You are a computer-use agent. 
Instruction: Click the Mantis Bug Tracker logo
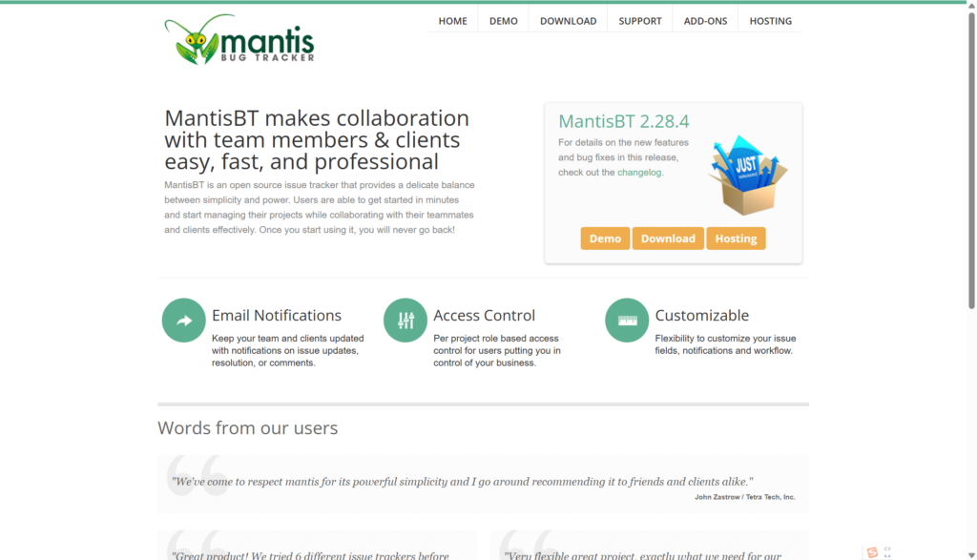click(x=239, y=39)
